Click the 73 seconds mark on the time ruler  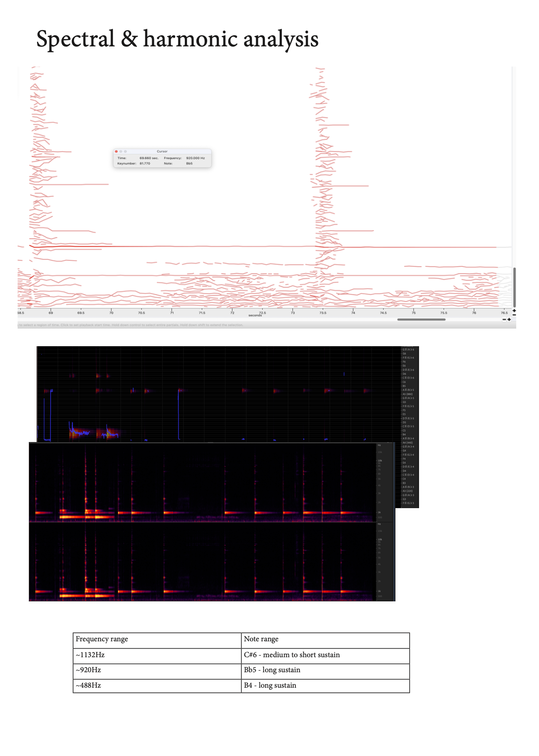pos(293,312)
